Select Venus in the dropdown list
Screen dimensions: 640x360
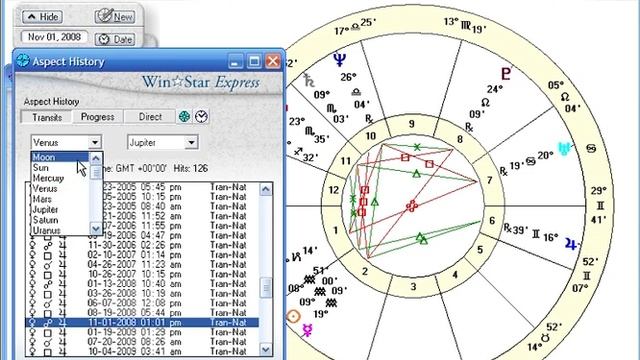coord(60,189)
